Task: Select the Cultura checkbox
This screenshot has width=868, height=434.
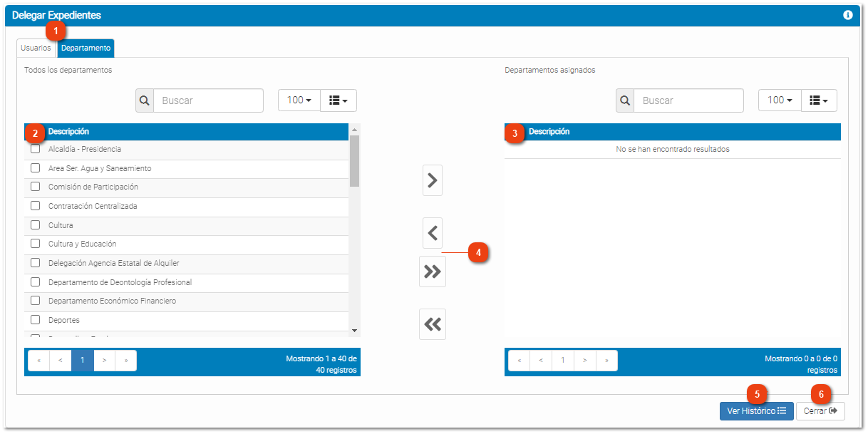Action: pyautogui.click(x=35, y=225)
